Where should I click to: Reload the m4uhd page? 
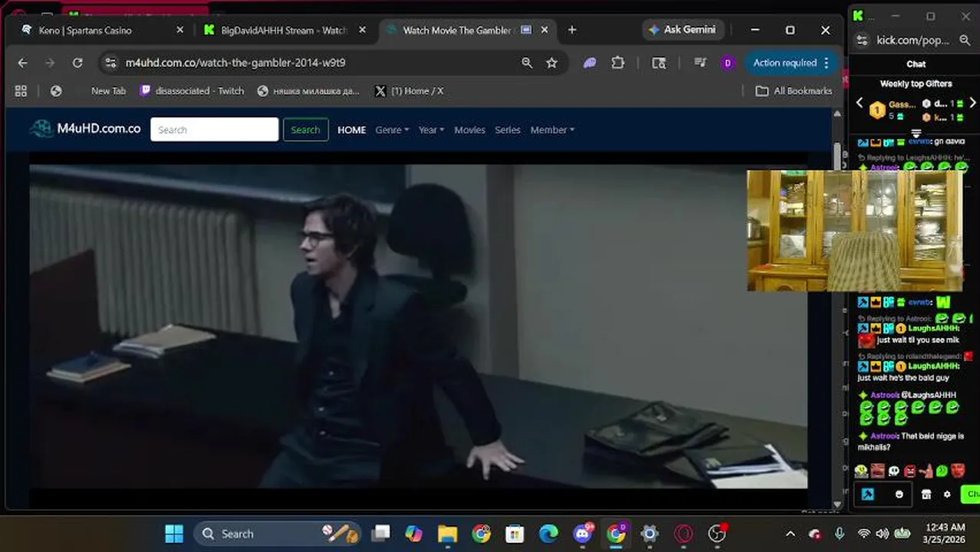pyautogui.click(x=77, y=63)
